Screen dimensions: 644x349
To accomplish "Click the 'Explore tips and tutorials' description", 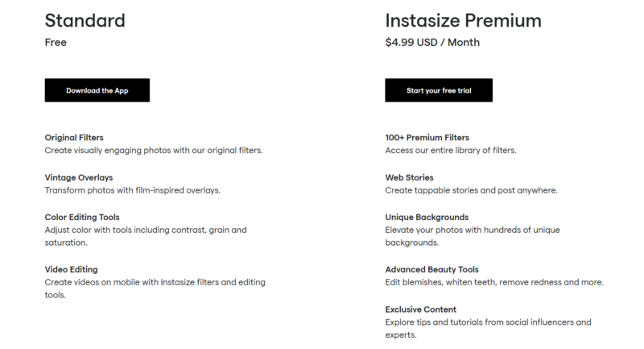I will pyautogui.click(x=488, y=328).
